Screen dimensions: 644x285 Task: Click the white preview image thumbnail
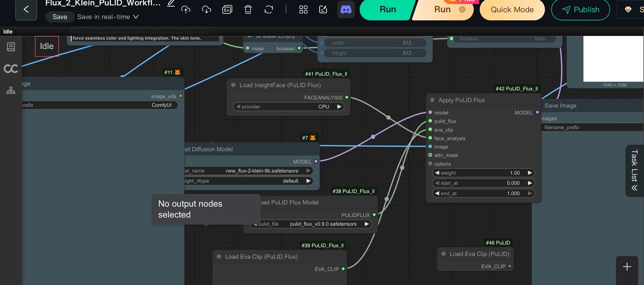(614, 59)
